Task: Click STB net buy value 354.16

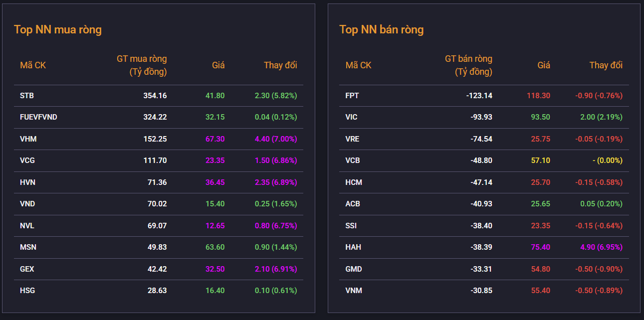Action: pyautogui.click(x=155, y=96)
